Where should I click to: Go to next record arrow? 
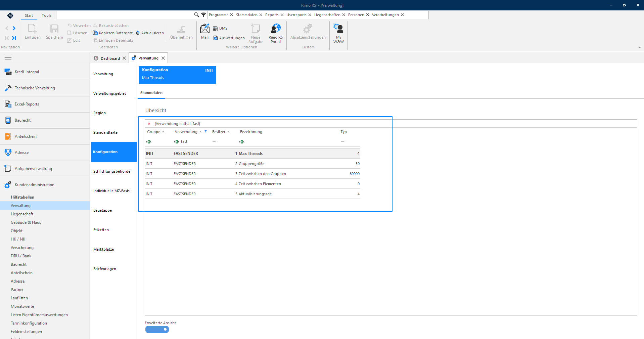(x=14, y=28)
